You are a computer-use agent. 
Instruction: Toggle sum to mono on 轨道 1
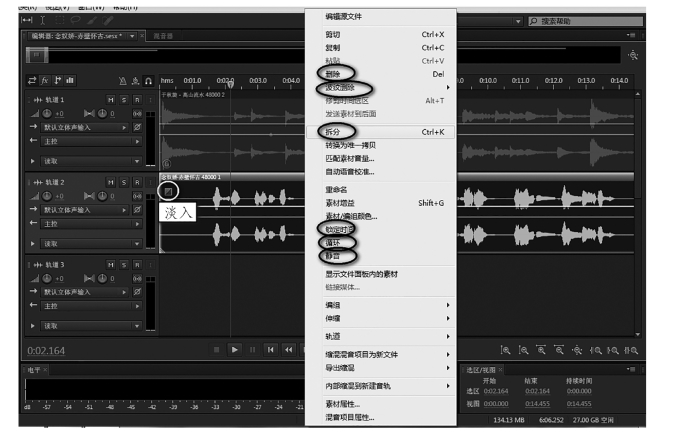[137, 113]
